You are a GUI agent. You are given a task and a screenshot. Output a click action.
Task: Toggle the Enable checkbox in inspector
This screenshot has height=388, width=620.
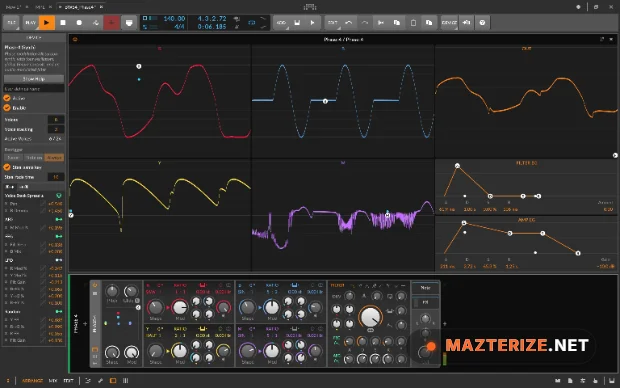point(7,108)
